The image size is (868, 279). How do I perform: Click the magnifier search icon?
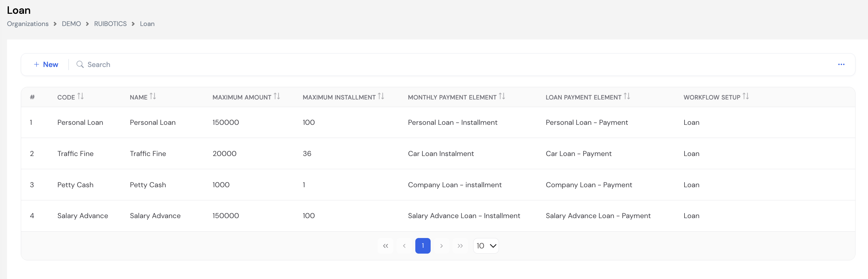(x=80, y=64)
